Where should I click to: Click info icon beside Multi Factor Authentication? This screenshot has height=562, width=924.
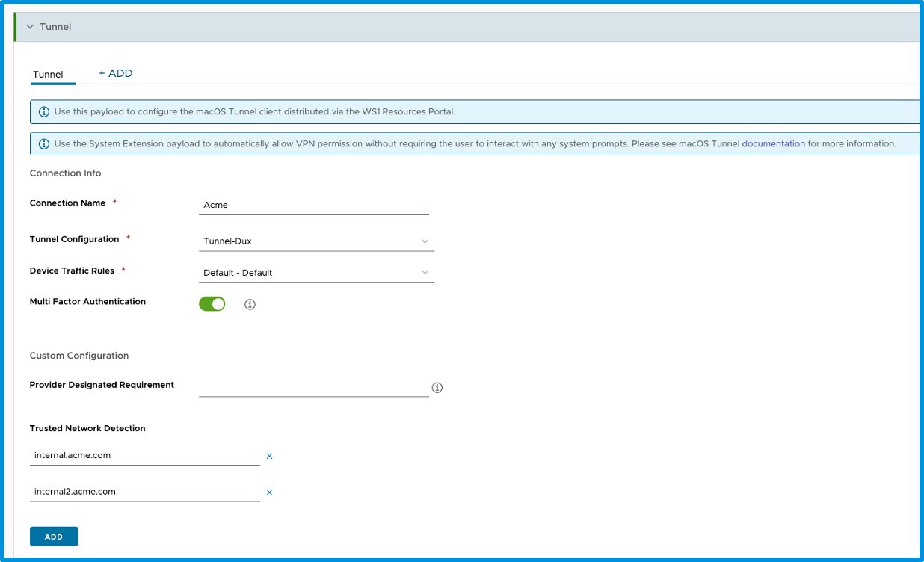(x=250, y=305)
